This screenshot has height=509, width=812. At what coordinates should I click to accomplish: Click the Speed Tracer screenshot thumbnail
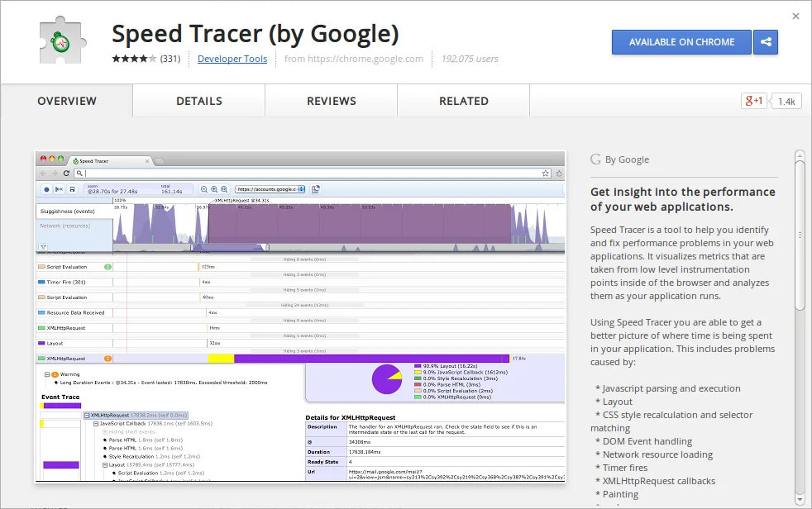[300, 316]
